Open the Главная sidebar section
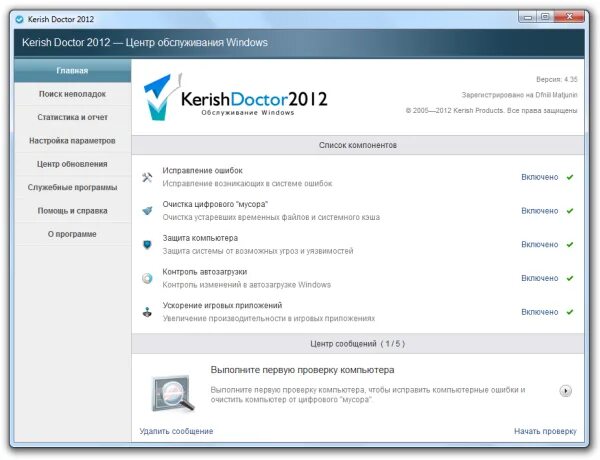 72,71
